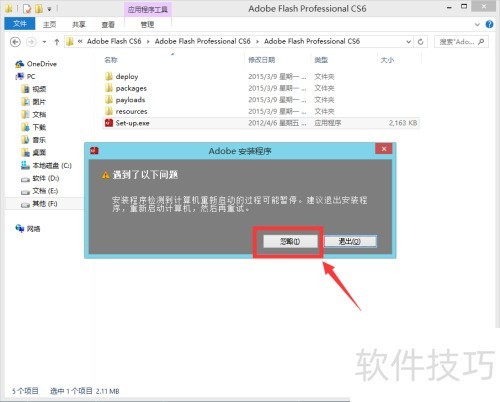
Task: Open the 共享 (Share) ribbon tab
Action: point(79,24)
